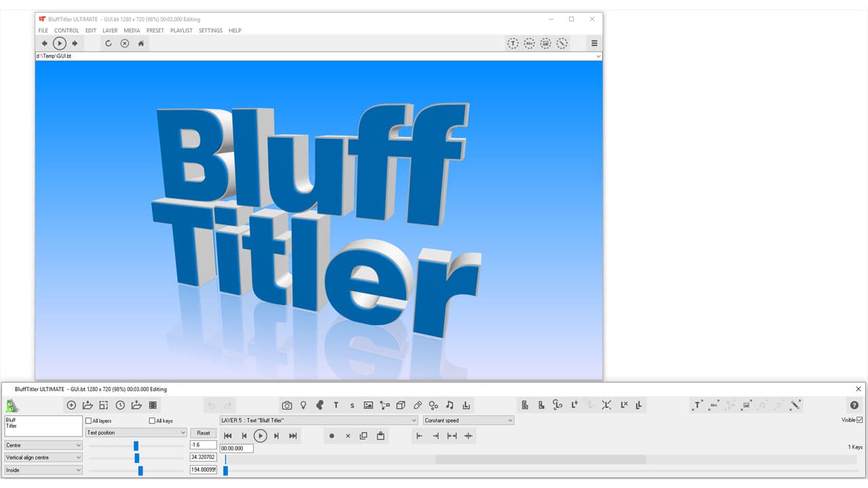Open the MEDIA menu
The height and width of the screenshot is (488, 868).
click(132, 30)
